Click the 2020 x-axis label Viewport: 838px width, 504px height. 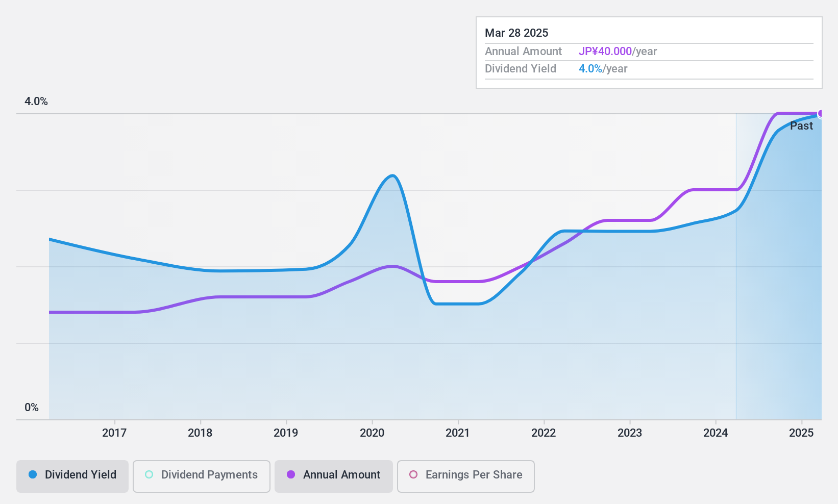coord(372,433)
